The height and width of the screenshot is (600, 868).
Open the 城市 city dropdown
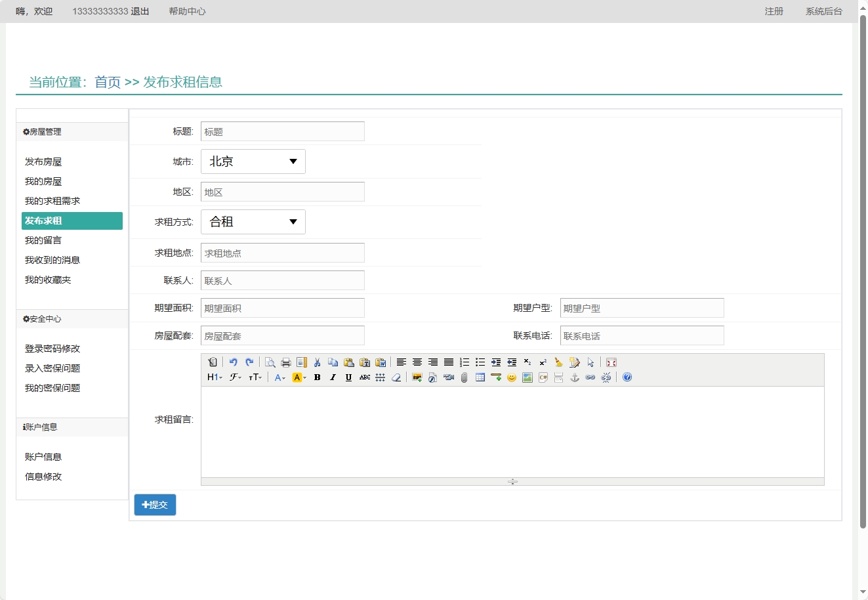coord(253,161)
